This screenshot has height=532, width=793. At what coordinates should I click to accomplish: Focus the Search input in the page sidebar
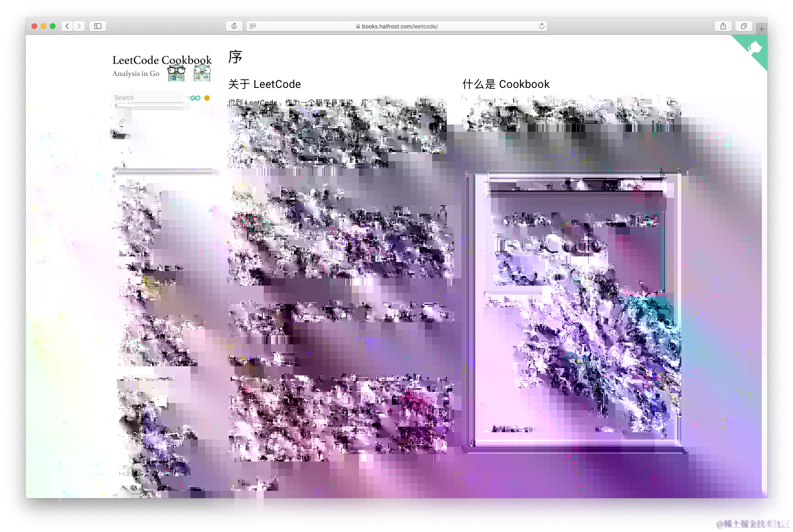[148, 98]
